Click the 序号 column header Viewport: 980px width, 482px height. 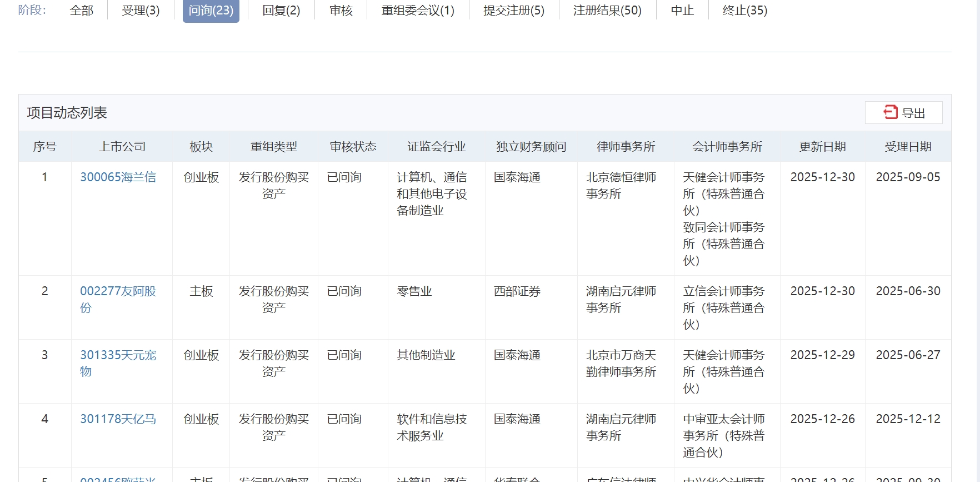pyautogui.click(x=44, y=147)
